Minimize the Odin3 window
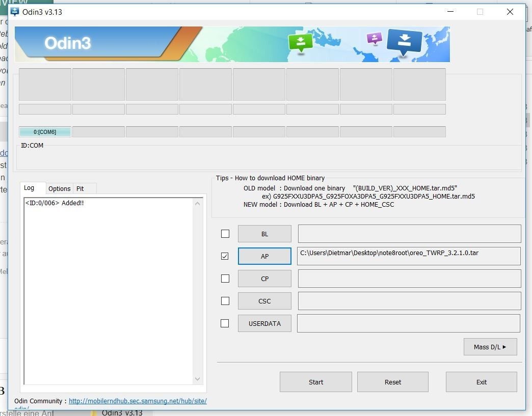The height and width of the screenshot is (416, 532). coord(450,12)
